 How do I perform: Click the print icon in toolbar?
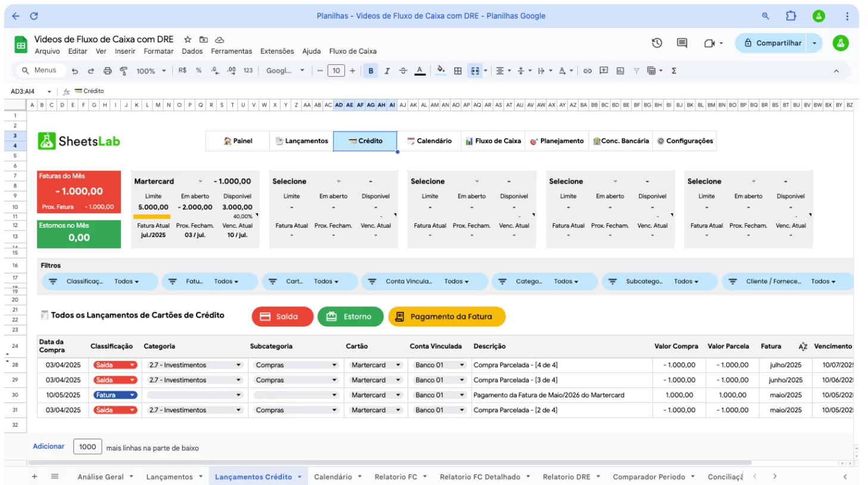point(107,71)
